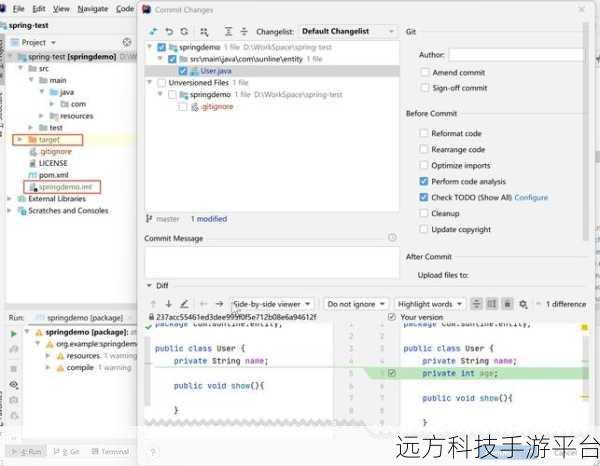Image resolution: width=600 pixels, height=466 pixels.
Task: Enable Reformat code before commit
Action: click(x=424, y=133)
